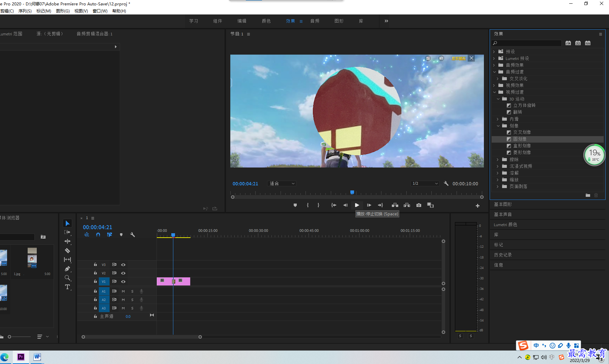Select the Razor tool
609x364 pixels.
[x=67, y=250]
